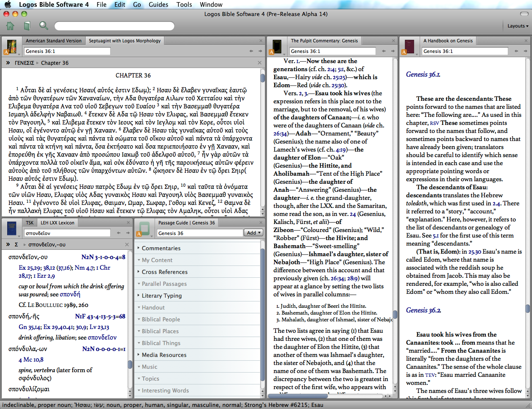Click the ΓΕΝΕΣΙΣ breadcrumb link
The width and height of the screenshot is (532, 409).
click(24, 63)
